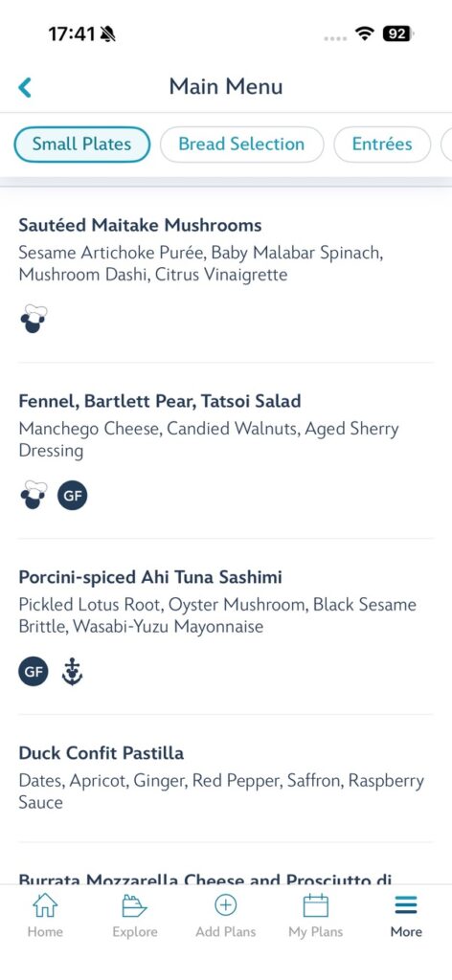Open Explore with the ship icon

(x=134, y=905)
